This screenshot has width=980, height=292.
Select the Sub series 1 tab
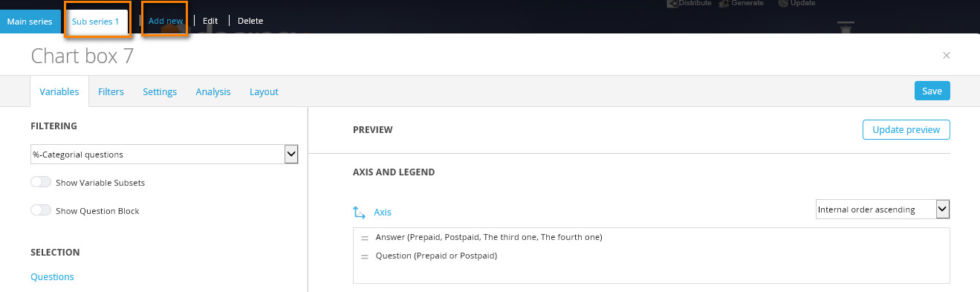(x=96, y=21)
